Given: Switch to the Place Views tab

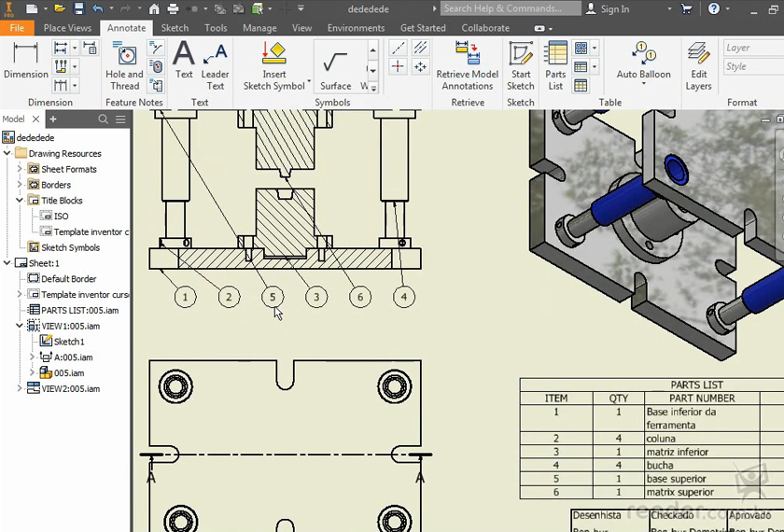Looking at the screenshot, I should pyautogui.click(x=67, y=28).
